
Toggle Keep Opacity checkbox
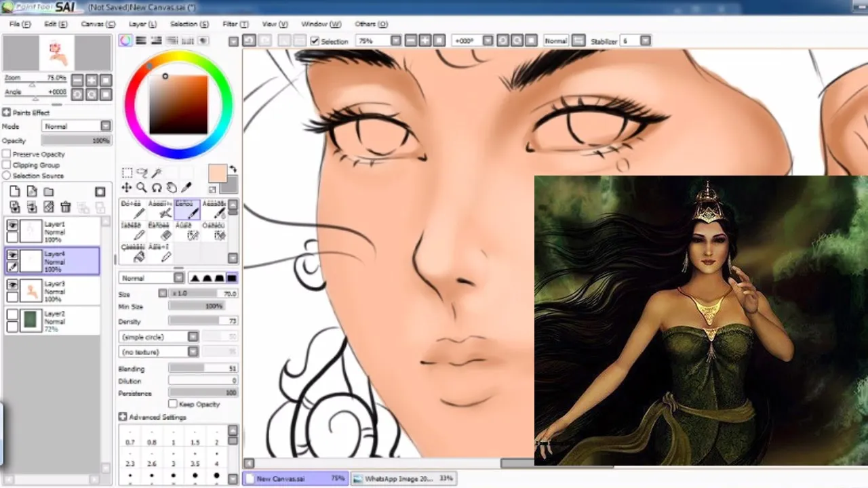coord(173,404)
